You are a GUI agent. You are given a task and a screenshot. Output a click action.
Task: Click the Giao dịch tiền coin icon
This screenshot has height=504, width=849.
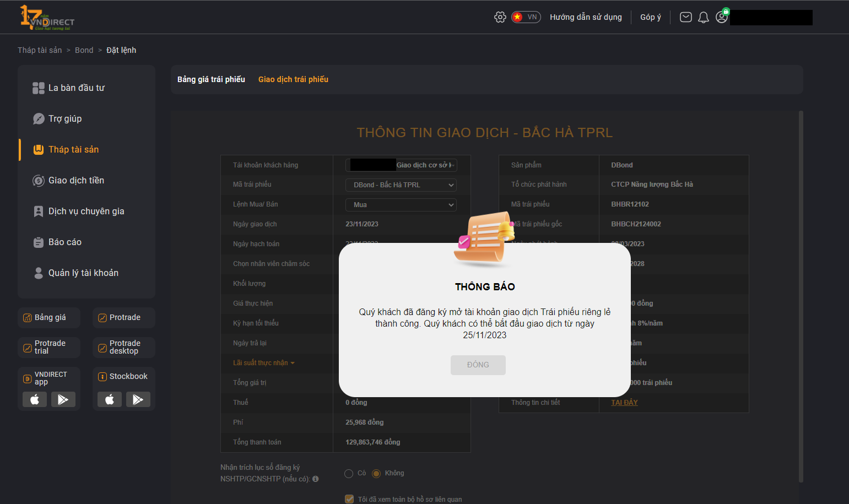[x=39, y=181]
